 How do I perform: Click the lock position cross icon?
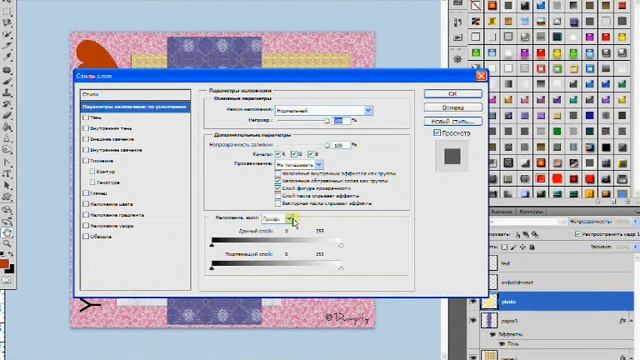tap(523, 247)
